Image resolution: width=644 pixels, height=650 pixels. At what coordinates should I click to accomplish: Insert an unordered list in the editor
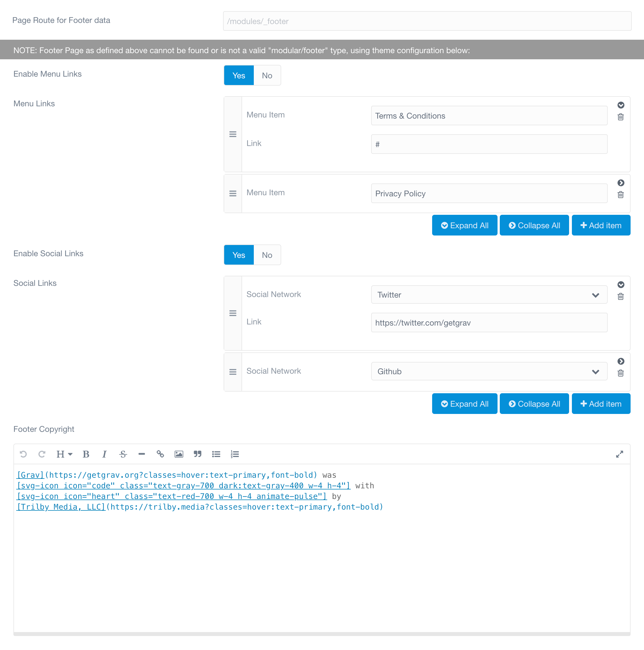[216, 454]
